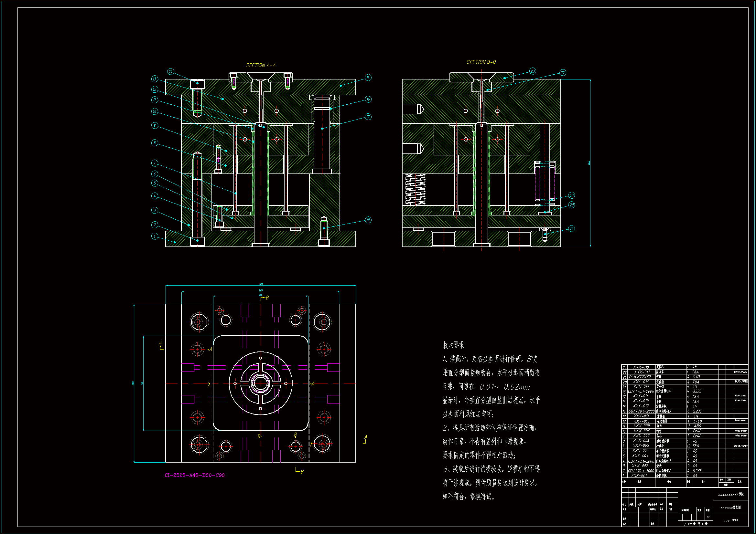756x534 pixels.
Task: Select the ABS material cell in row 11
Action: coord(697,426)
